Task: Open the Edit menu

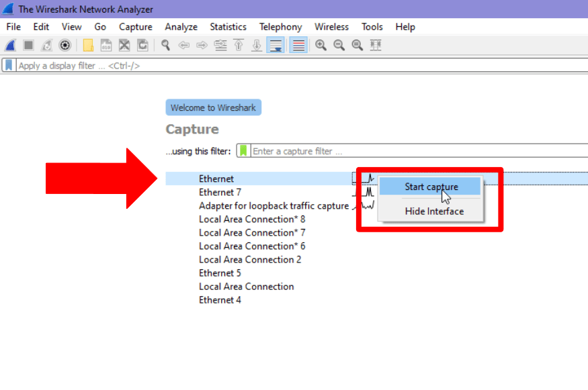Action: pos(41,27)
